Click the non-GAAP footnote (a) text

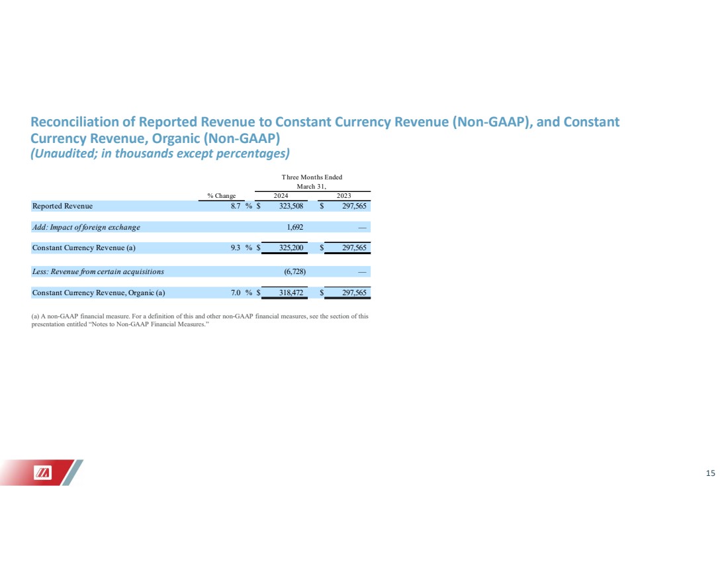(200, 320)
